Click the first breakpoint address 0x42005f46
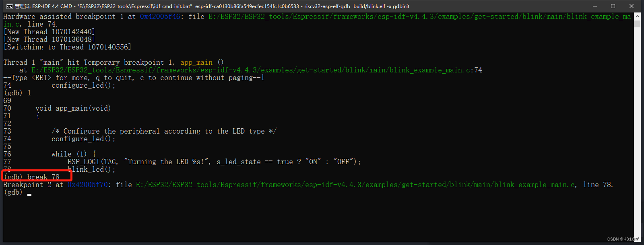Screen dimensions: 644x245 [160, 16]
